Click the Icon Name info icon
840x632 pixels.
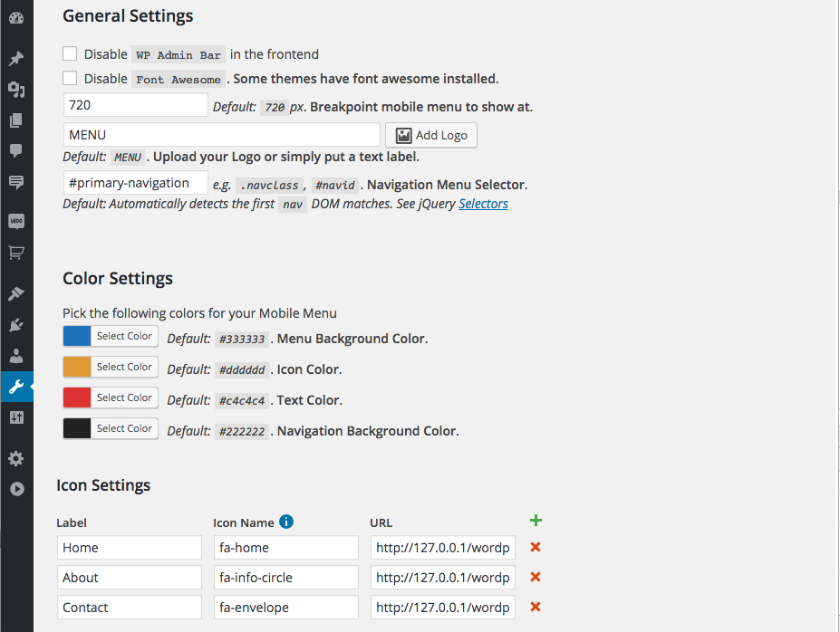tap(286, 522)
